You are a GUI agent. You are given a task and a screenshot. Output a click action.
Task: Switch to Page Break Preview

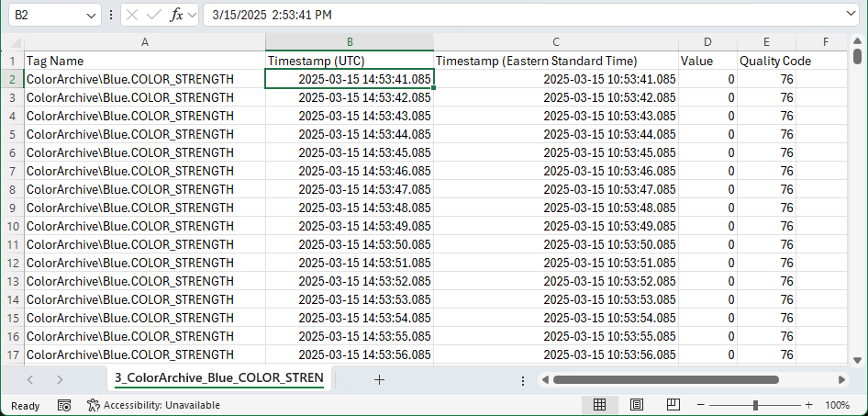pos(673,405)
